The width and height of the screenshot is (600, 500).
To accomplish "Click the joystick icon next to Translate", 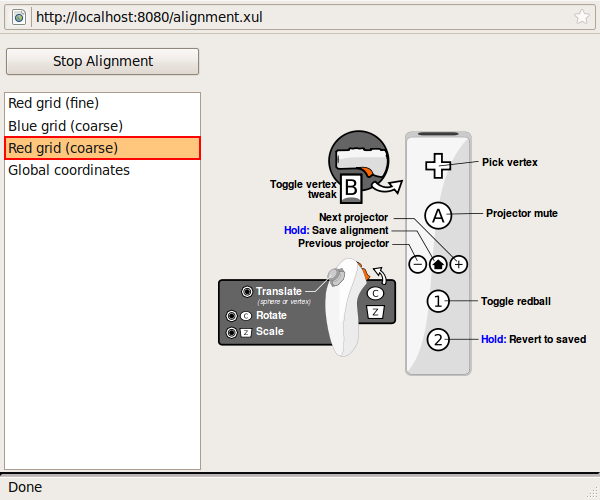I will point(247,292).
